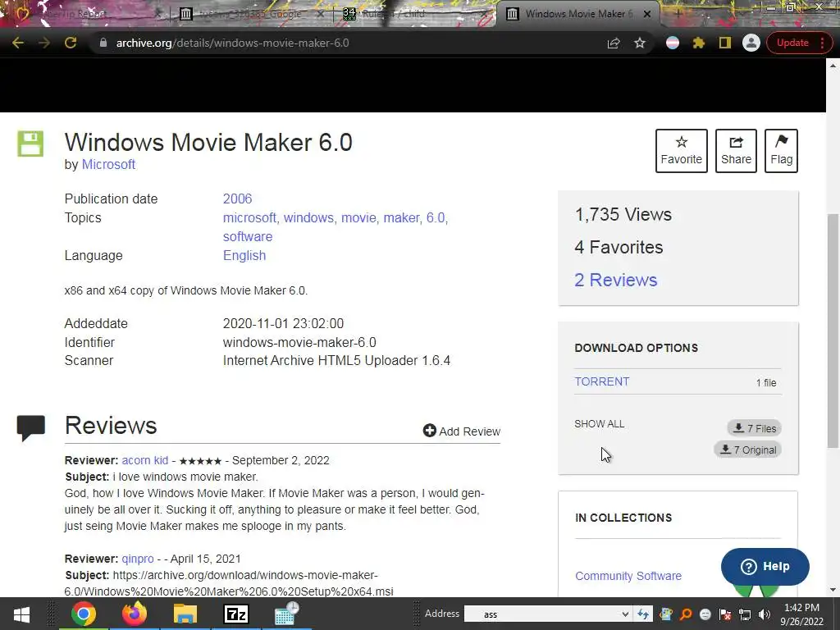Open reviewer acorn kid profile
This screenshot has height=630, width=840.
click(x=144, y=461)
